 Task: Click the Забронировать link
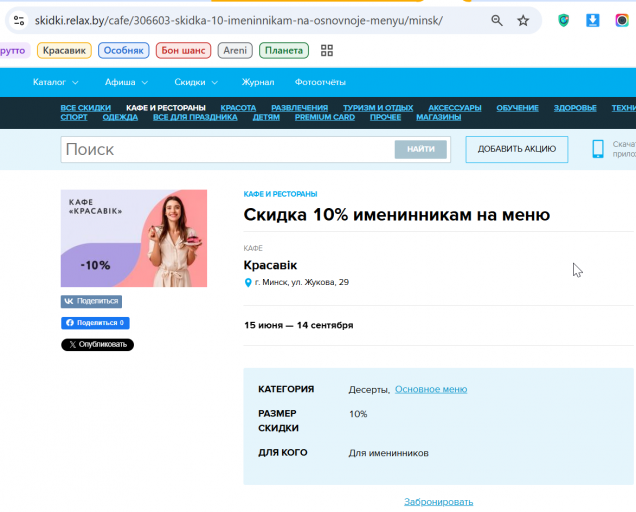438,501
